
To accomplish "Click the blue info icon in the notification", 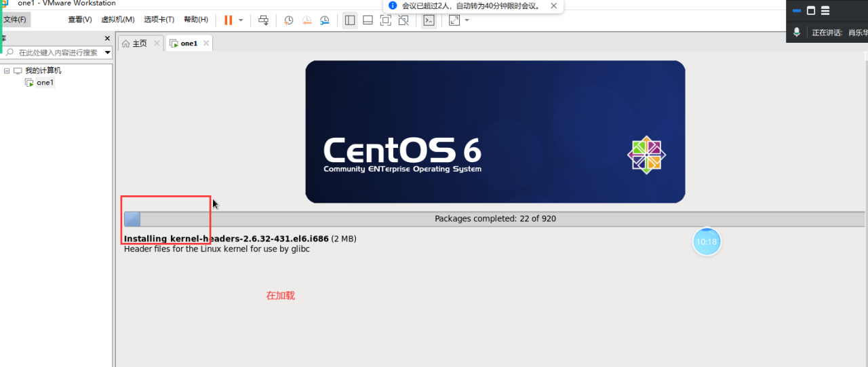I will pyautogui.click(x=393, y=5).
